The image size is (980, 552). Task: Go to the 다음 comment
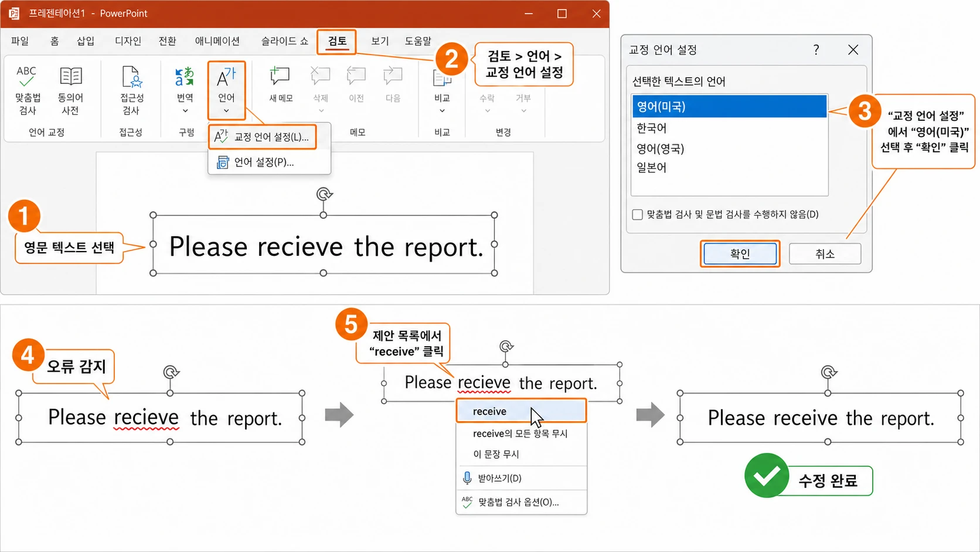pyautogui.click(x=393, y=84)
